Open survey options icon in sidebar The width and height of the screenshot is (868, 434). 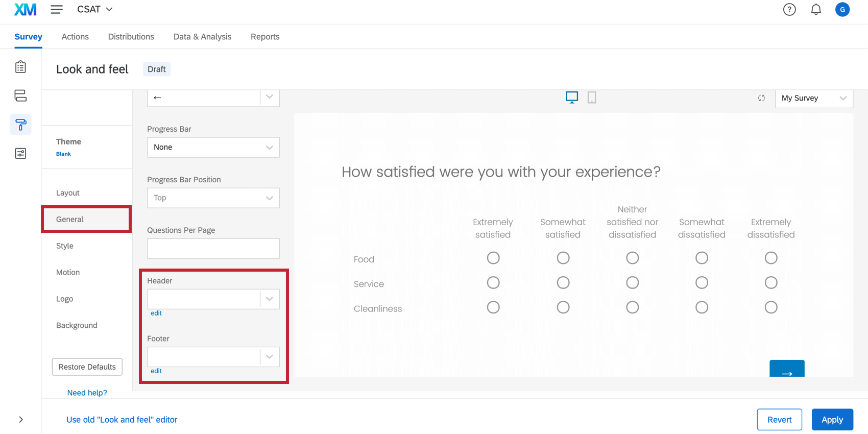[x=20, y=153]
